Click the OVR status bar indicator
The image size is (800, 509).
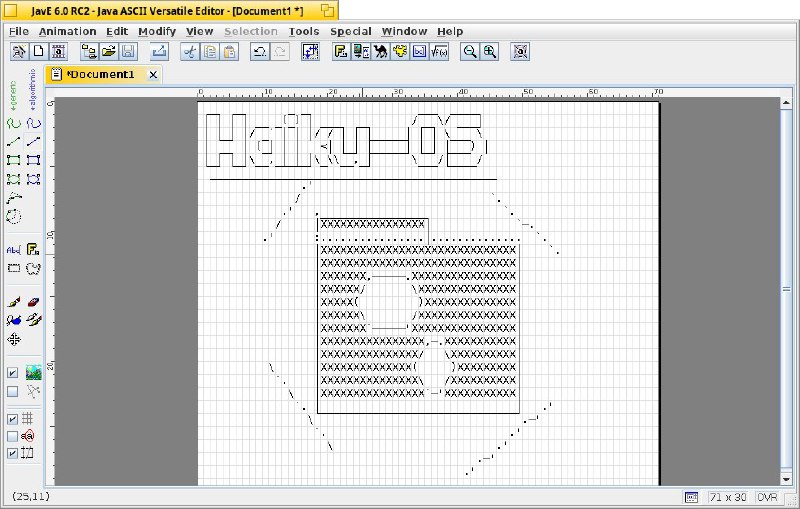[767, 497]
